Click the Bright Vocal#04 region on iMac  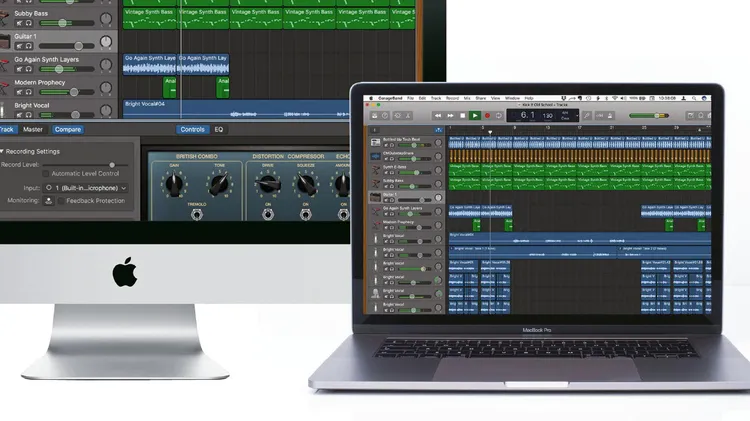236,109
